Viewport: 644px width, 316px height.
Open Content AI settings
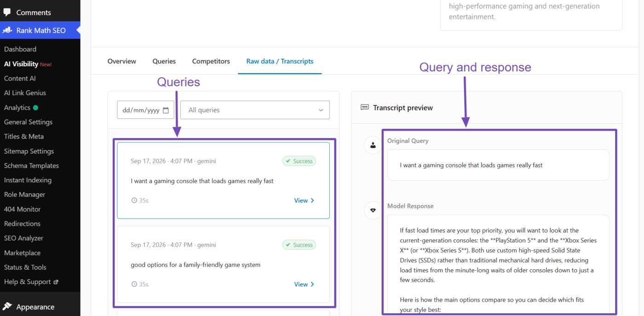tap(20, 78)
